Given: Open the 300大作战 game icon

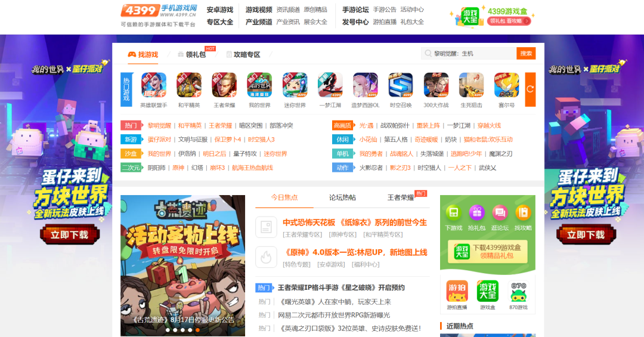Looking at the screenshot, I should pyautogui.click(x=436, y=85).
